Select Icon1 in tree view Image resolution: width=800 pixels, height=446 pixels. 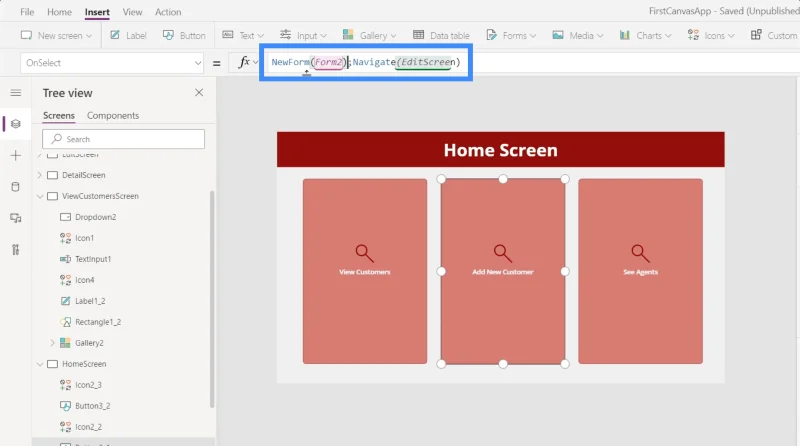84,238
